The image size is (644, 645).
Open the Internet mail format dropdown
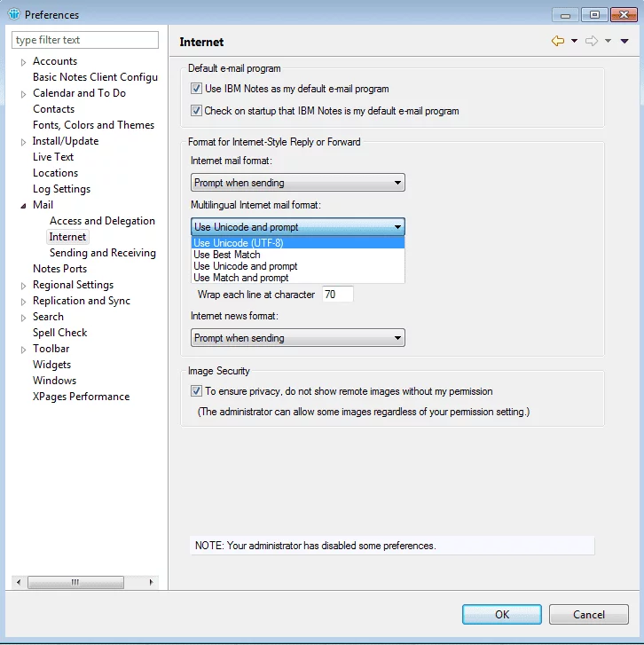(298, 183)
